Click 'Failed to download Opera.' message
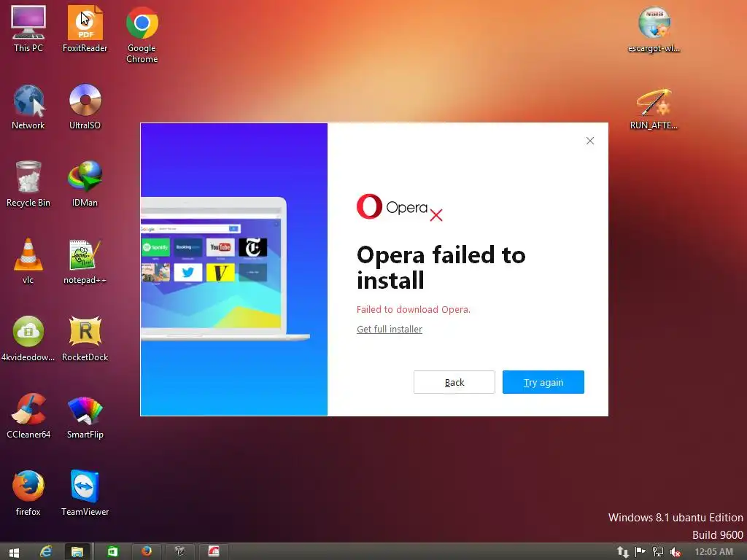 point(413,309)
